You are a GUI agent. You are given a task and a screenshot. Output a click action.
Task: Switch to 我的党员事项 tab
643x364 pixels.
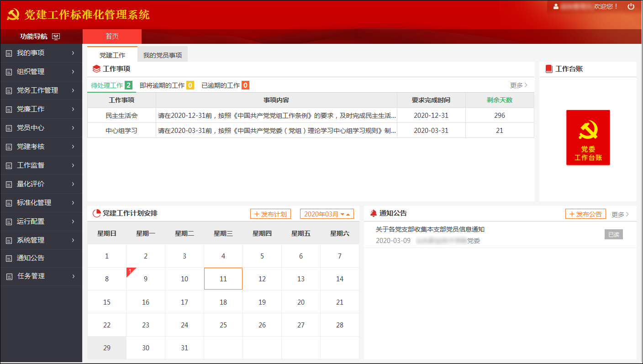[163, 55]
